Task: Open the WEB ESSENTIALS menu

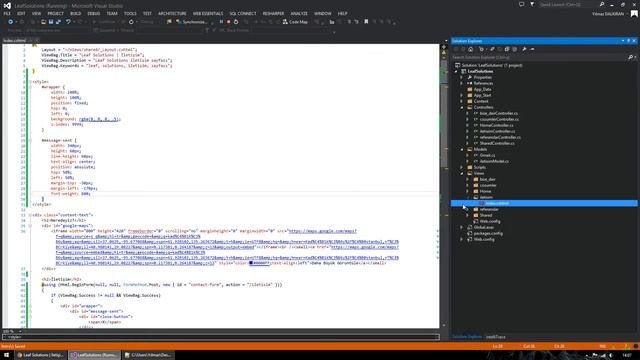Action: point(208,13)
